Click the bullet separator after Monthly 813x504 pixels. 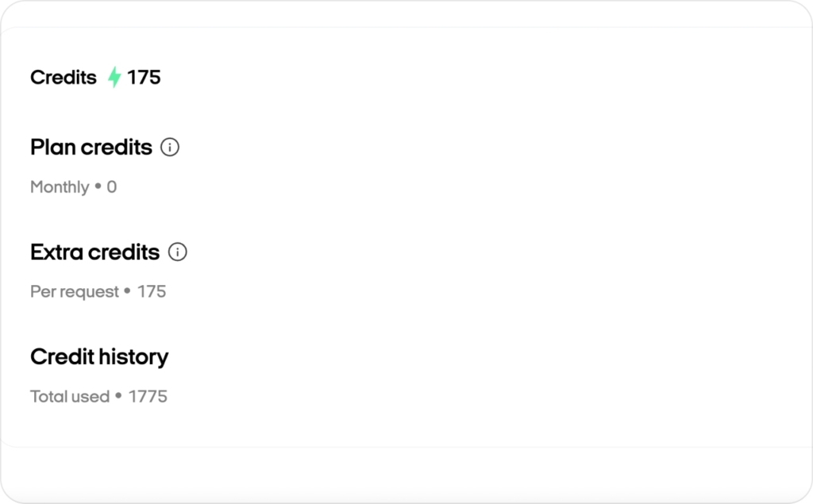click(x=98, y=187)
